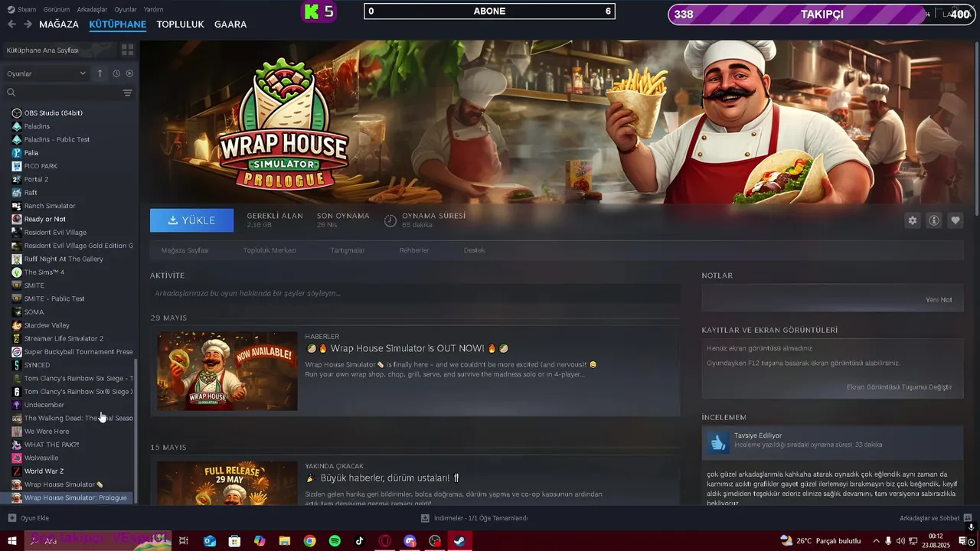Click Yeni Not button
The height and width of the screenshot is (551, 980).
[x=939, y=299]
